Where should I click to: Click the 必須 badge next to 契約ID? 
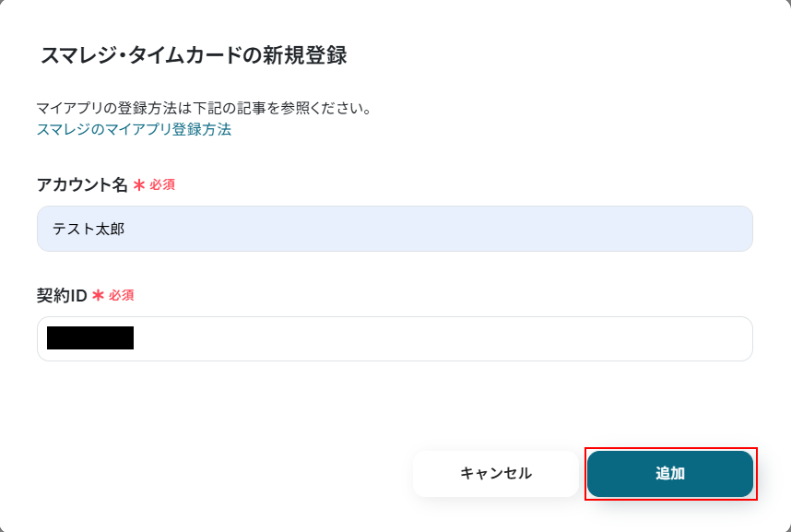122,295
